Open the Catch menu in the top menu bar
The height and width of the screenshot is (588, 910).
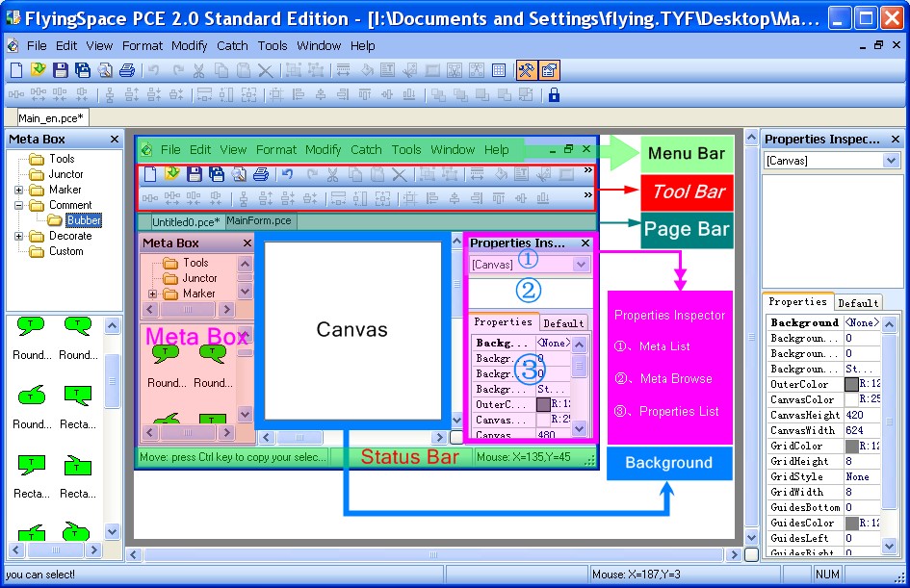(x=232, y=46)
